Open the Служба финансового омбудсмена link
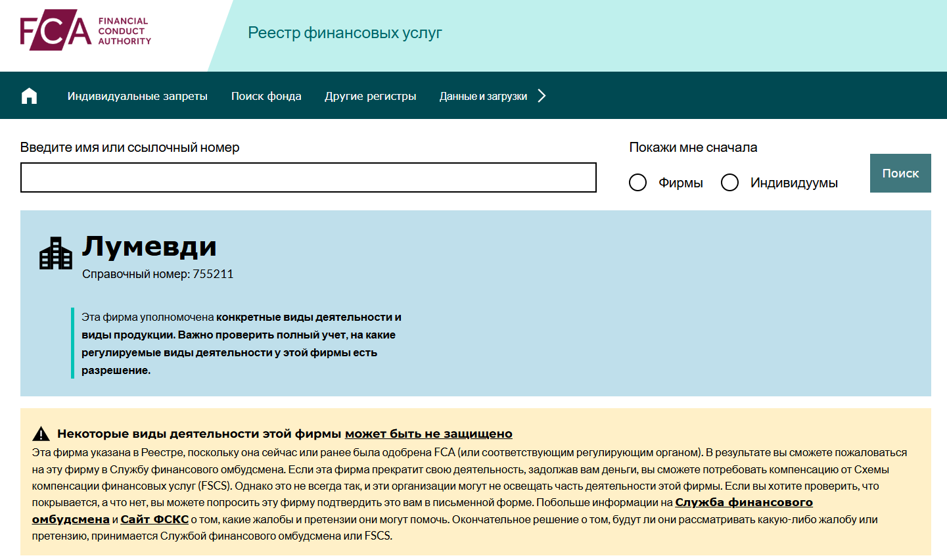This screenshot has width=947, height=560. [x=744, y=502]
